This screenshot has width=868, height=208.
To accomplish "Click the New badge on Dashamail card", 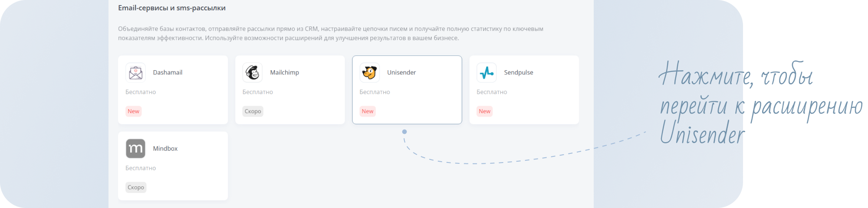I will [133, 111].
